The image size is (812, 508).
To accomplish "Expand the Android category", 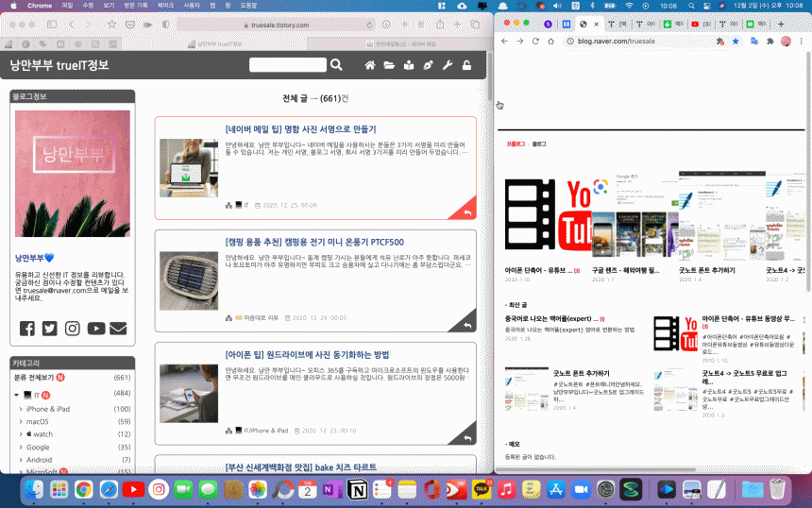I will pyautogui.click(x=21, y=459).
